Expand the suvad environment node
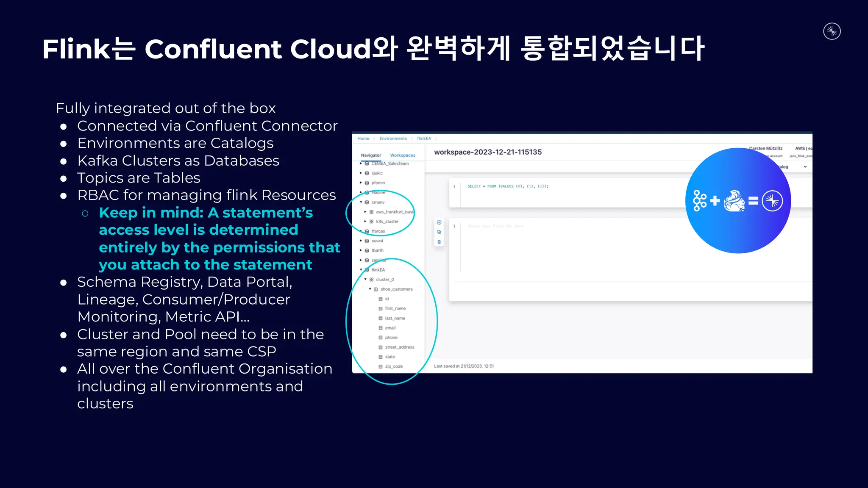The image size is (868, 488). [361, 241]
